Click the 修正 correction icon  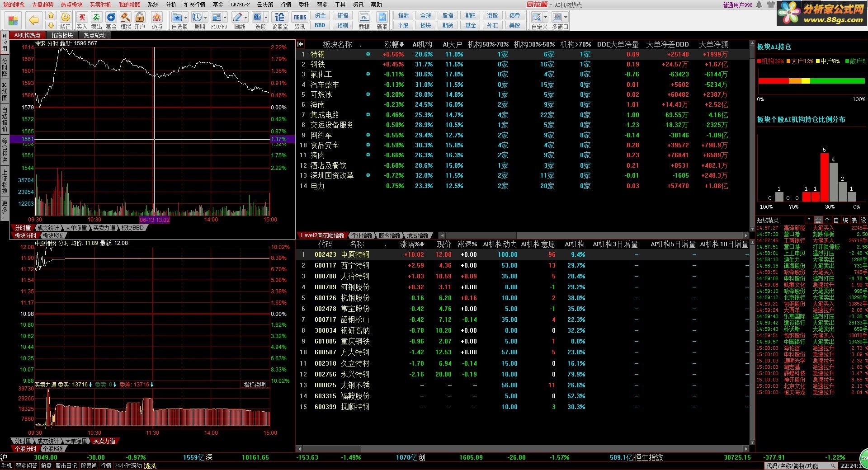66,17
